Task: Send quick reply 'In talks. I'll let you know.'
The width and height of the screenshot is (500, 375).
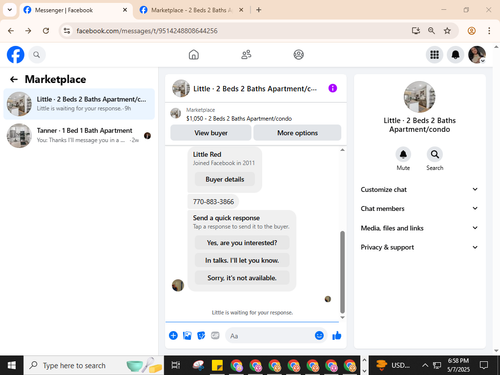Action: click(x=242, y=260)
